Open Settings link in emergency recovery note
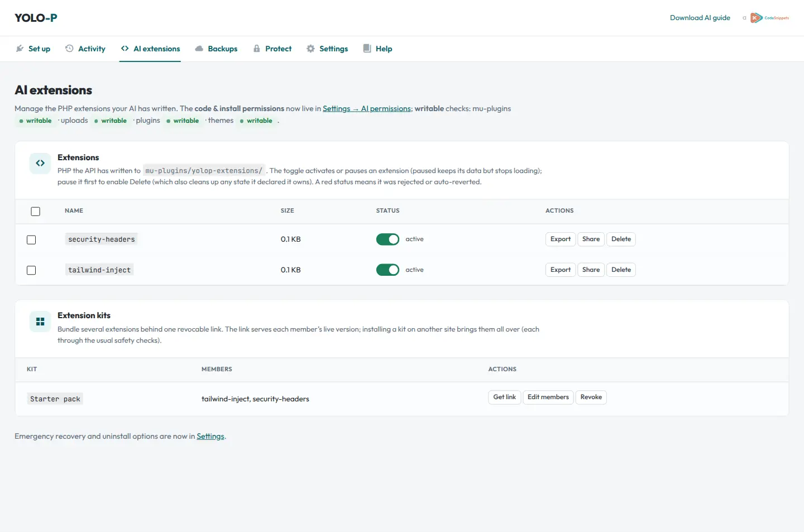804x532 pixels. [210, 437]
